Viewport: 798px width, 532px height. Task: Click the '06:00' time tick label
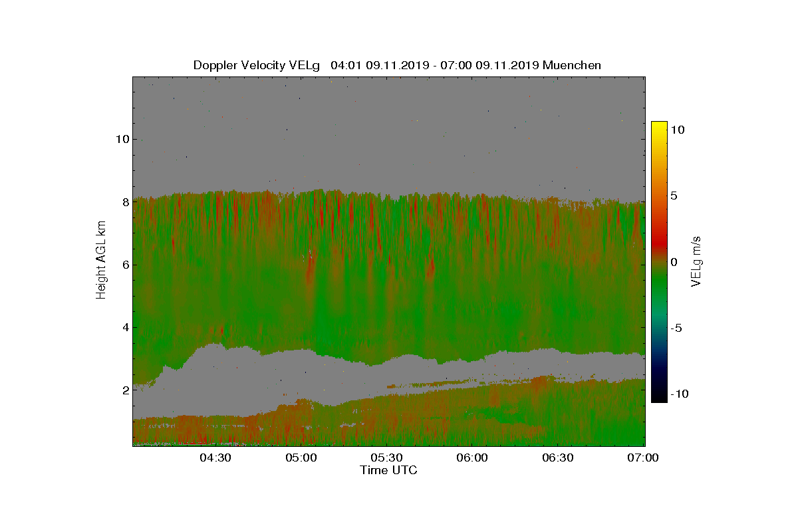tap(472, 458)
